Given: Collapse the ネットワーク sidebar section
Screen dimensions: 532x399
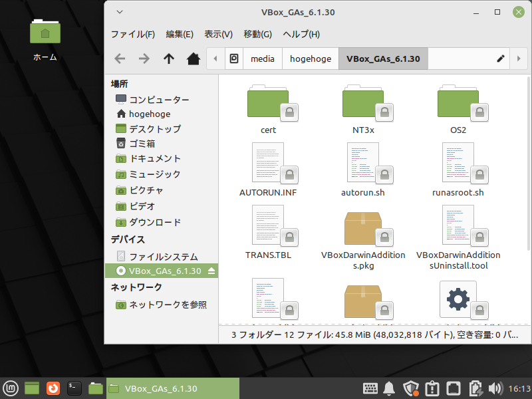Looking at the screenshot, I should coord(136,287).
